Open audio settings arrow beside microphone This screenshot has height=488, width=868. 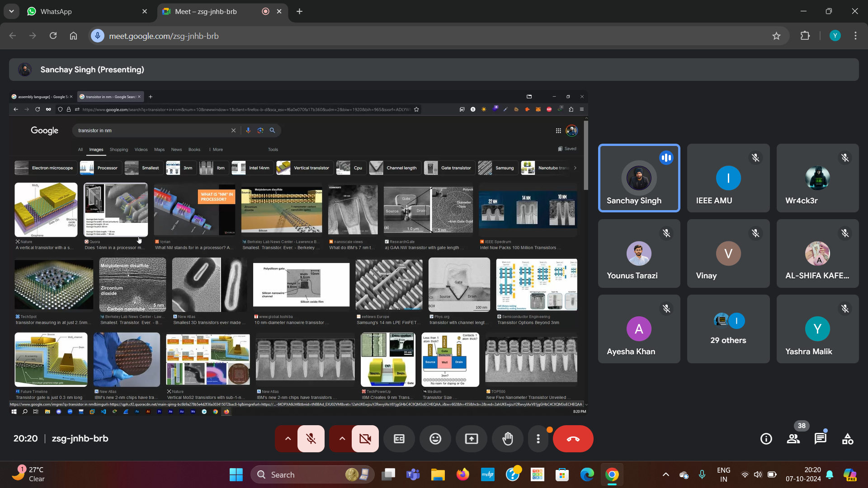tap(288, 439)
